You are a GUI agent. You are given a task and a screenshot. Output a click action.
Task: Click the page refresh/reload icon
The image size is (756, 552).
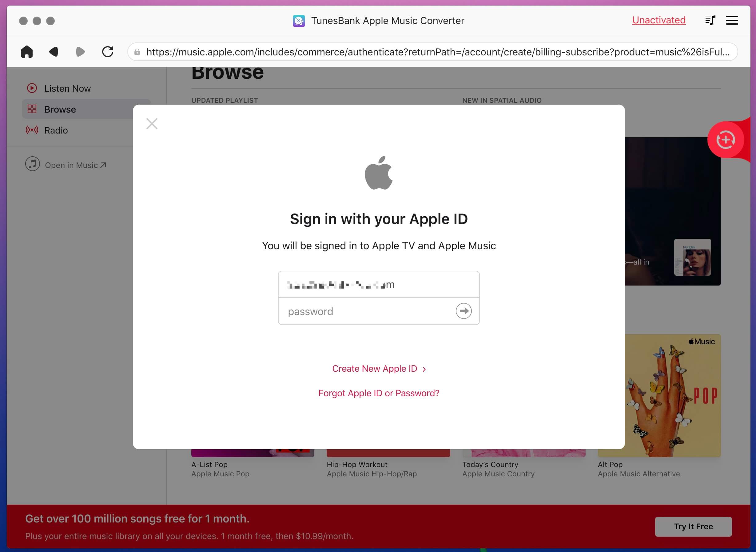[x=108, y=52]
